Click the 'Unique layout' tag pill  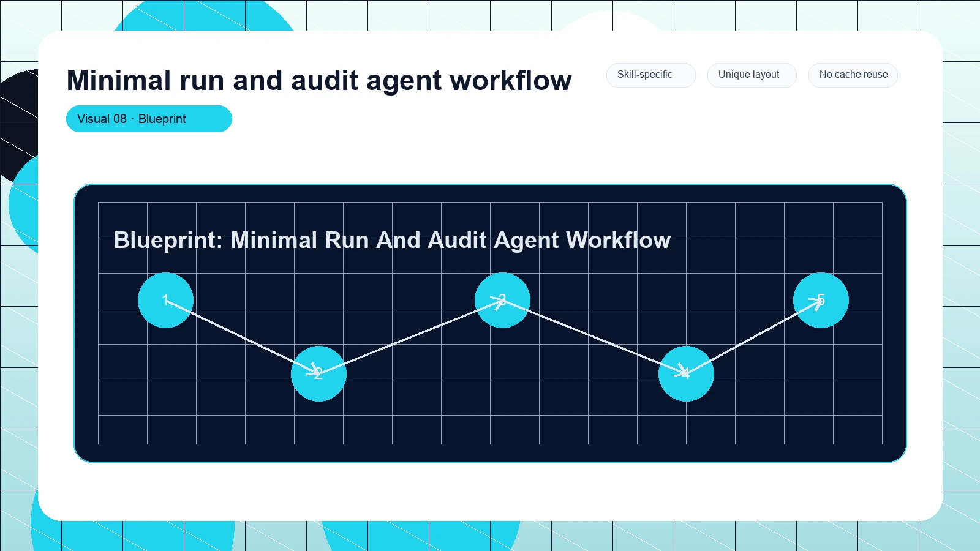click(752, 75)
